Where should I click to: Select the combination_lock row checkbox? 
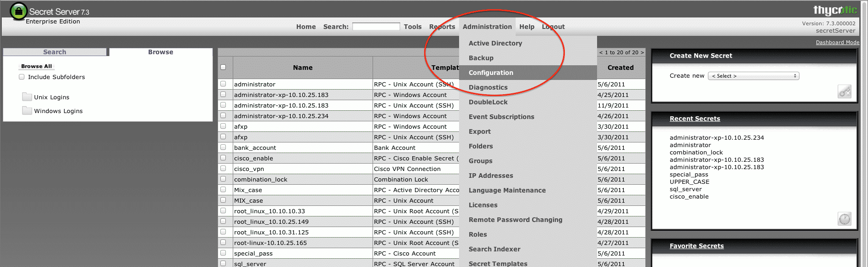[x=223, y=179]
